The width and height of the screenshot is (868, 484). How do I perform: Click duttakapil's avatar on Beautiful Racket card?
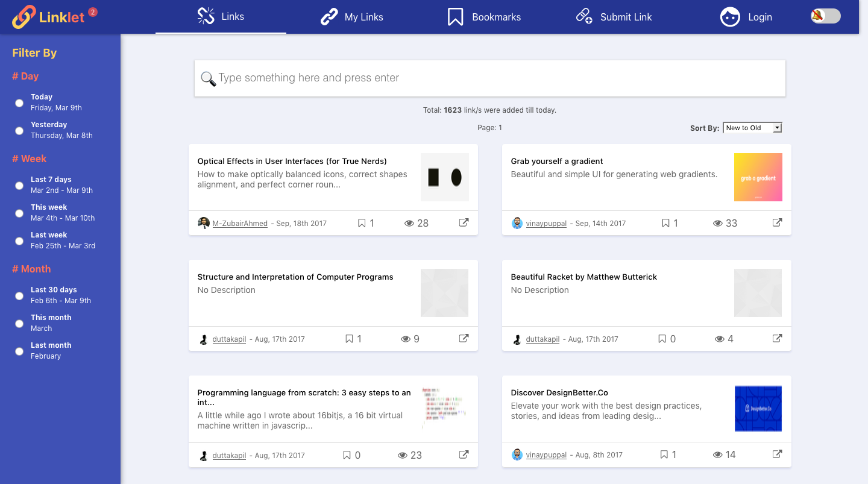pyautogui.click(x=517, y=339)
